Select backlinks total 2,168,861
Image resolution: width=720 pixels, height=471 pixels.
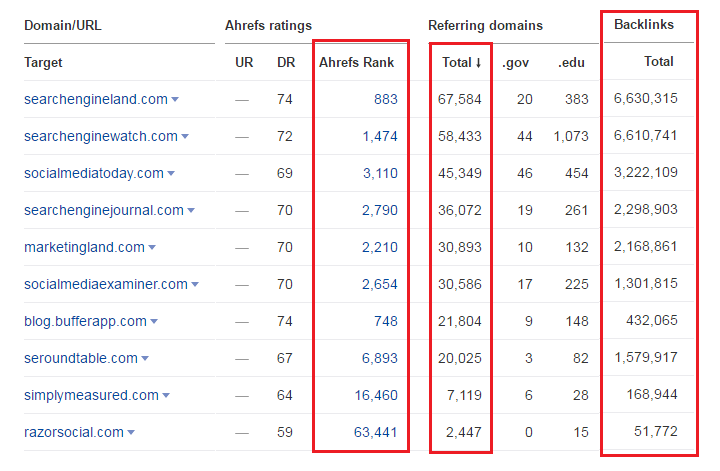click(646, 247)
